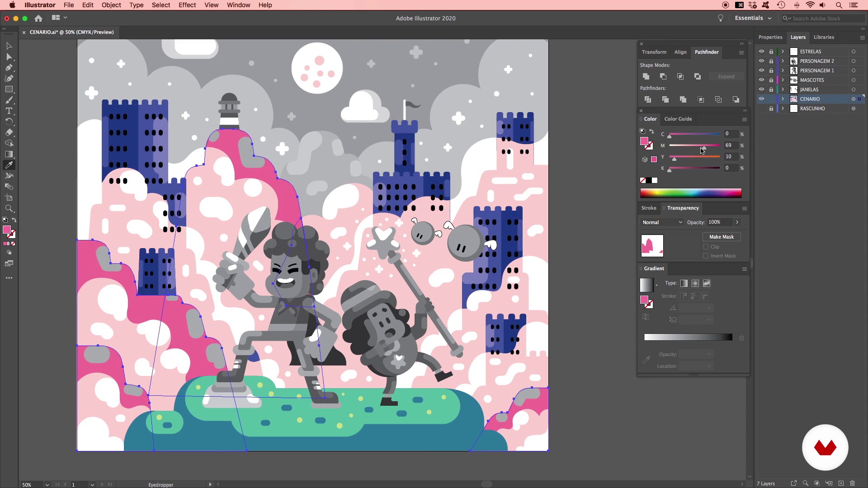Screen dimensions: 868x488
Task: Click the Magenta slider track
Action: [x=687, y=145]
